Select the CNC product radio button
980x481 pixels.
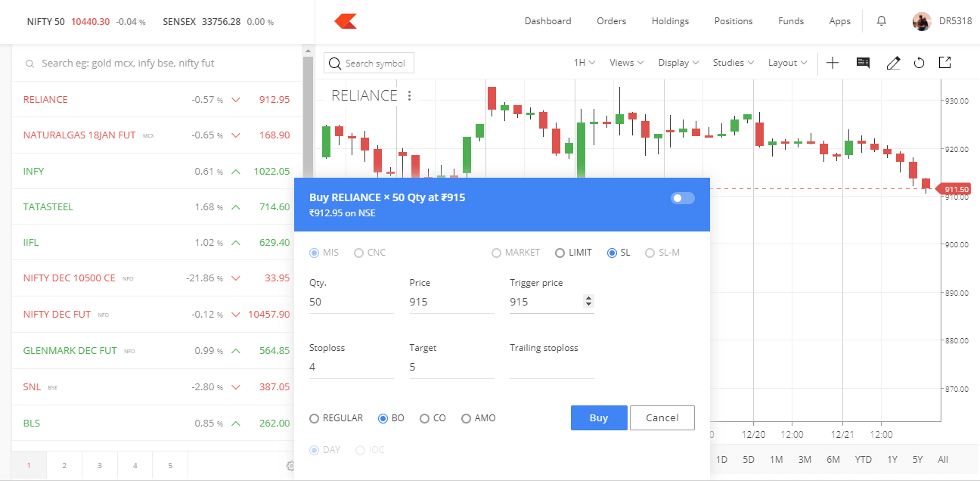point(359,253)
